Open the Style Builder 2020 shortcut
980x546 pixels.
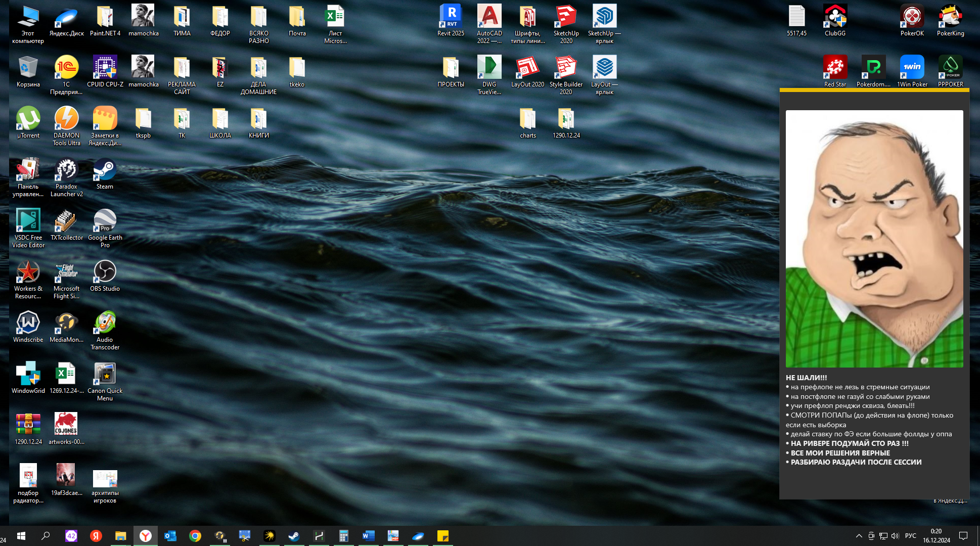click(566, 75)
